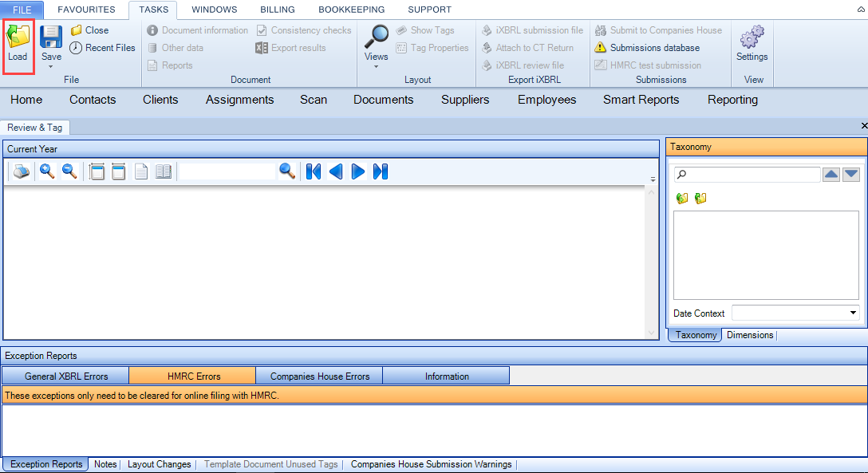
Task: Open the Companies House Submission Warnings tab
Action: (x=432, y=464)
